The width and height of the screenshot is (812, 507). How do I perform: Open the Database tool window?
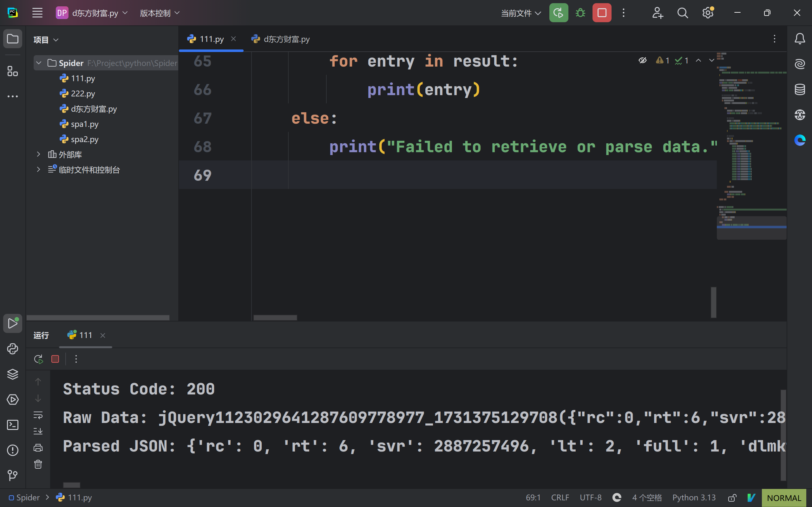click(x=800, y=89)
